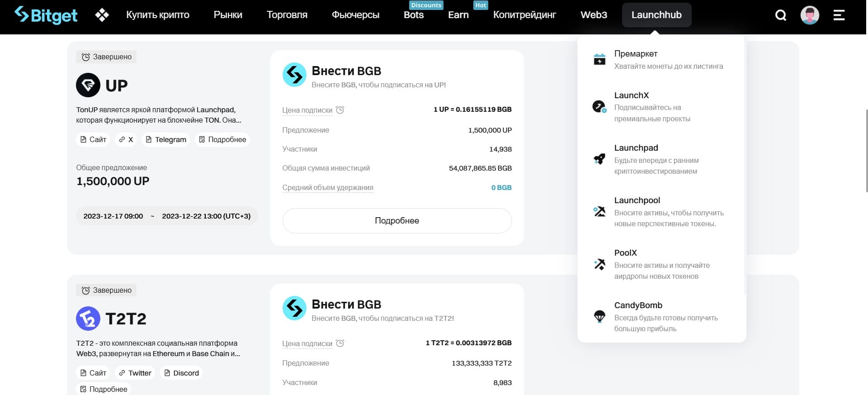868x395 pixels.
Task: Click the TonUP description text
Action: point(159,115)
